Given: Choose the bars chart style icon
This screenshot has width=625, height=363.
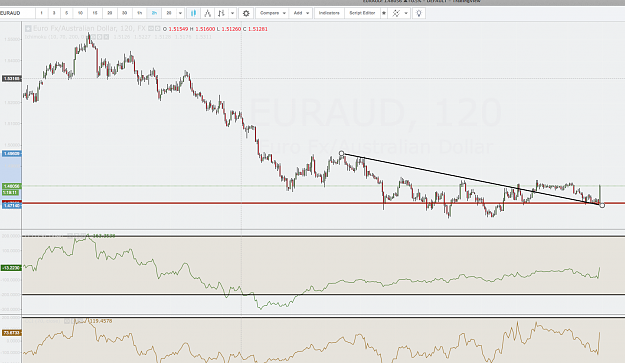Looking at the screenshot, I should (221, 13).
